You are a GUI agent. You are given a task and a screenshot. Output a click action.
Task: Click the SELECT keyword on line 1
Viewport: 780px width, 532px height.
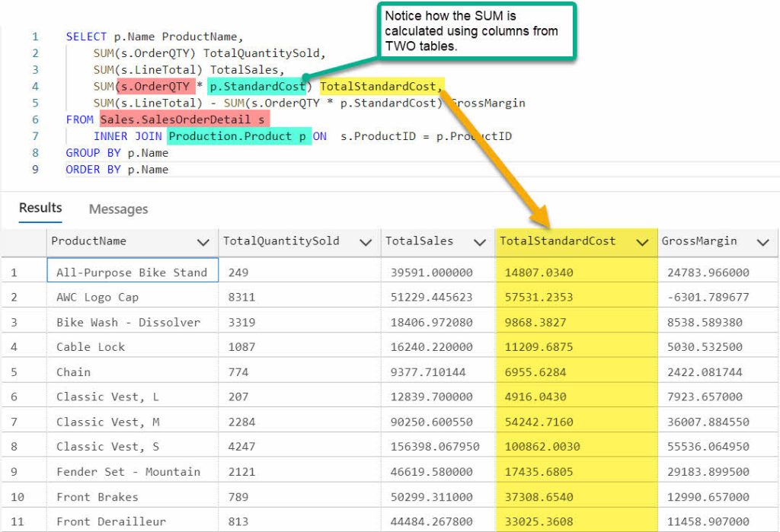86,37
